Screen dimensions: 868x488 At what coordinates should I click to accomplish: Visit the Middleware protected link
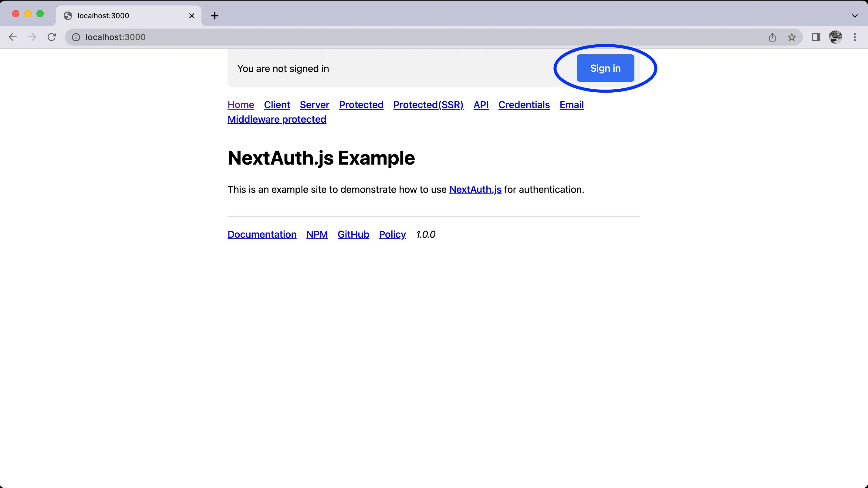(277, 119)
